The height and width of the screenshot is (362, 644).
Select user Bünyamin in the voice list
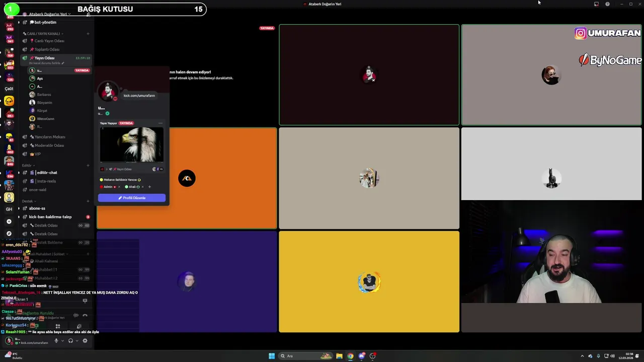(x=59, y=103)
